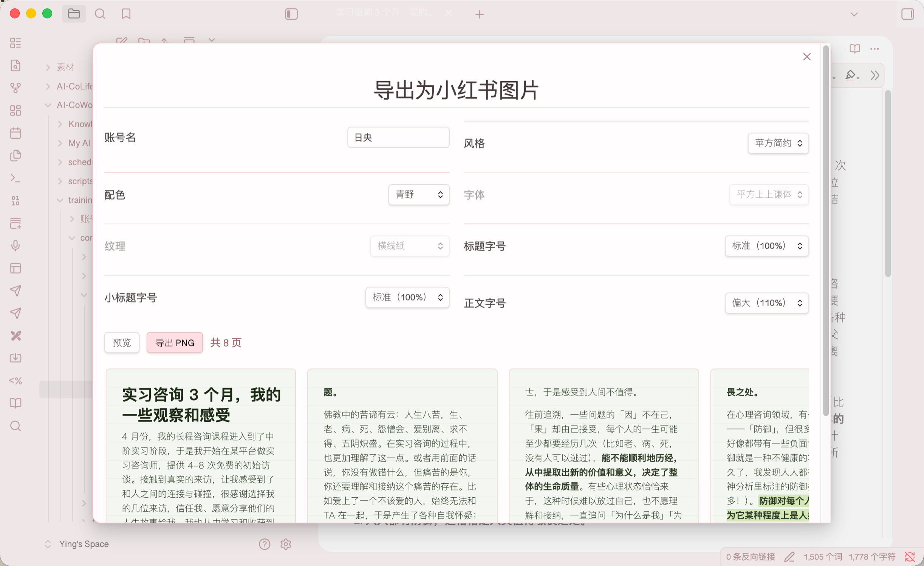
Task: Expand the 素材 folder
Action: coord(48,68)
